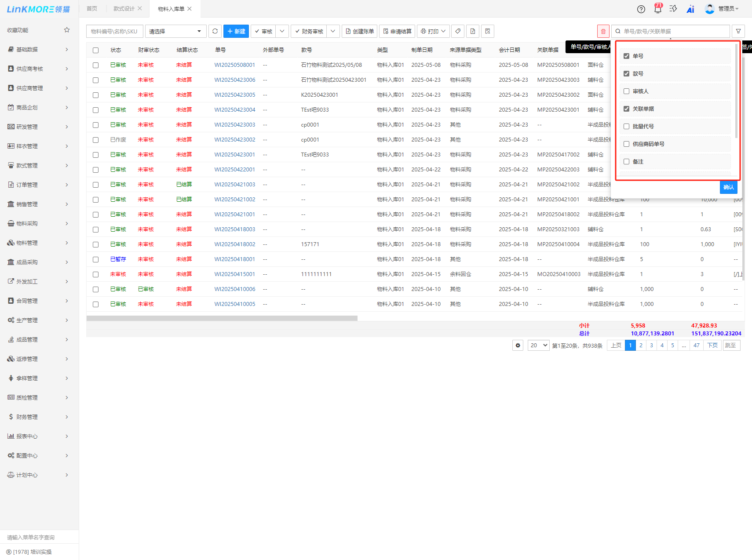Click the tag label icon in toolbar

pyautogui.click(x=458, y=31)
